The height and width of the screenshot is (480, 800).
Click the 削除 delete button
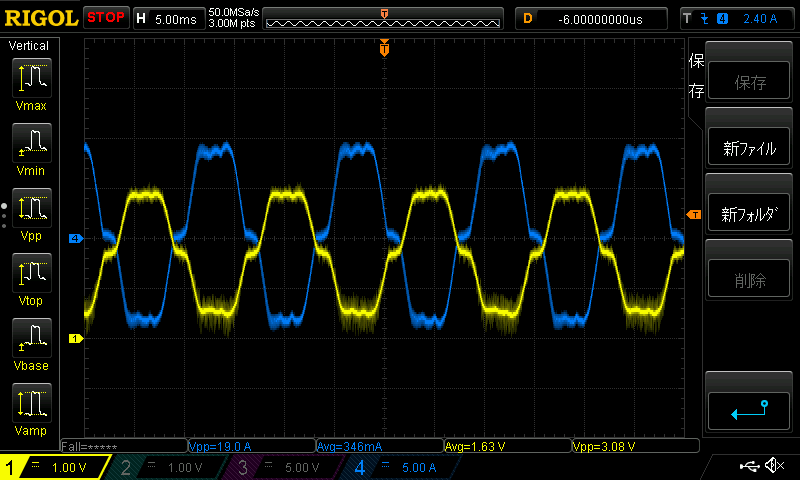point(748,279)
